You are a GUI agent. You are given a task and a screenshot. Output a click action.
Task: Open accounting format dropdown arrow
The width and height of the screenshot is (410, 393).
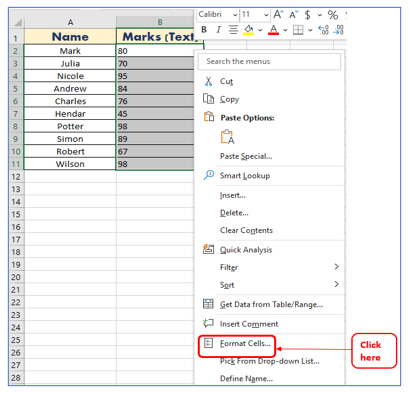(x=319, y=15)
